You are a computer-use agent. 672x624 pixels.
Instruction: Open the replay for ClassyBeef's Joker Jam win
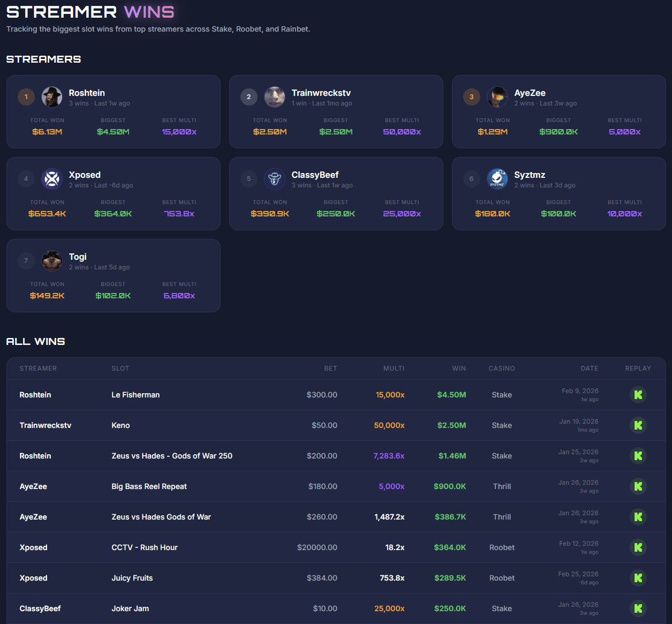638,608
